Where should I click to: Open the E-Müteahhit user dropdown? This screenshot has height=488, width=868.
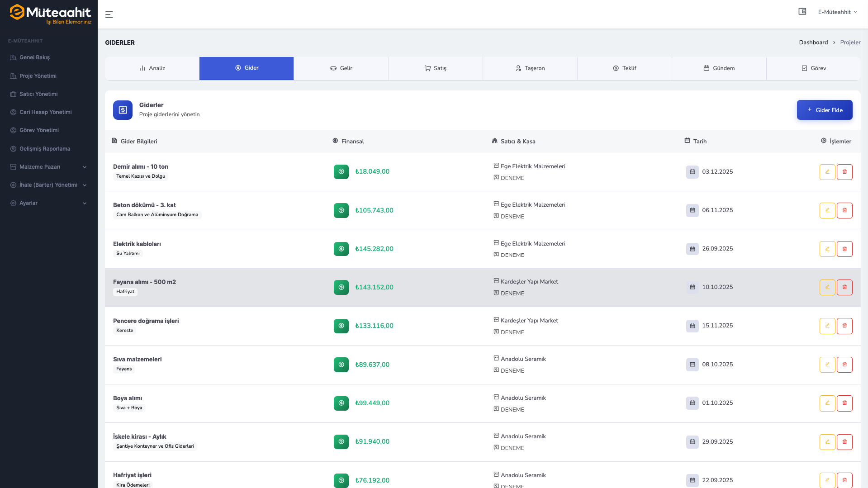837,12
